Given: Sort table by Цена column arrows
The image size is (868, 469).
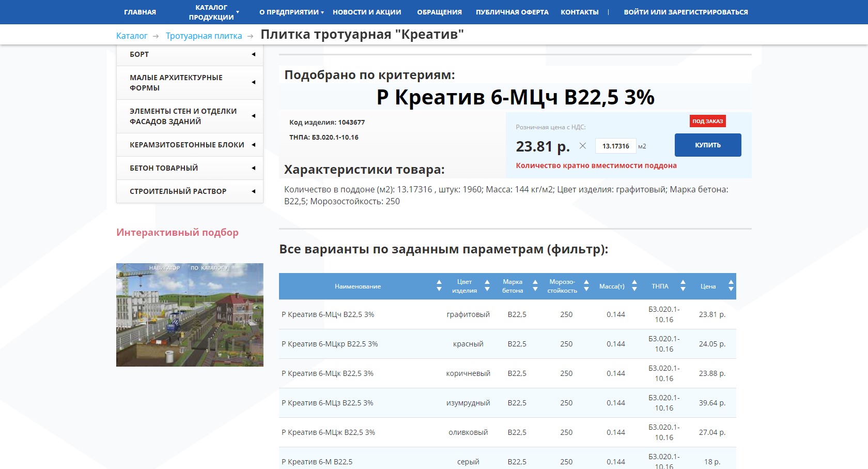Looking at the screenshot, I should click(x=731, y=286).
